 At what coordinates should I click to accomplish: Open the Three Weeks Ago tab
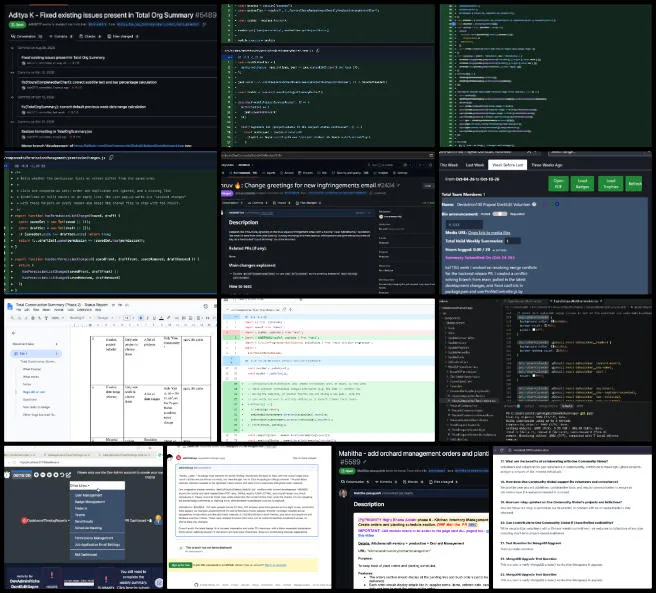click(546, 165)
